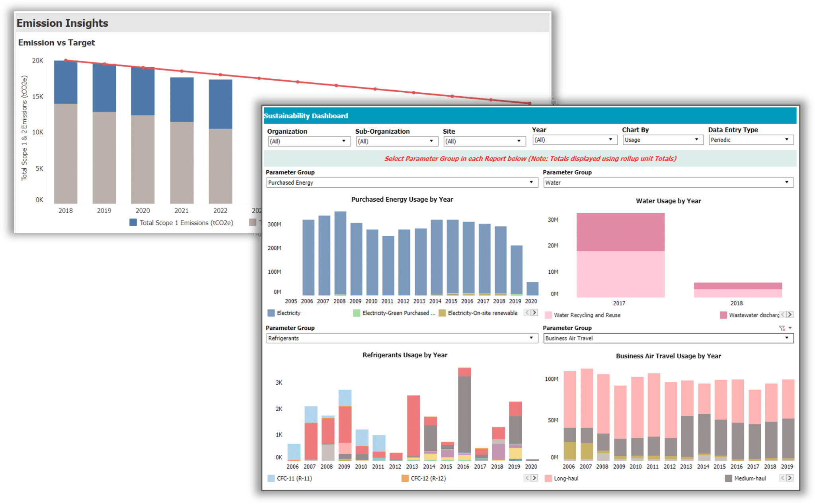
Task: Click the Water Usage by Year title
Action: point(668,201)
